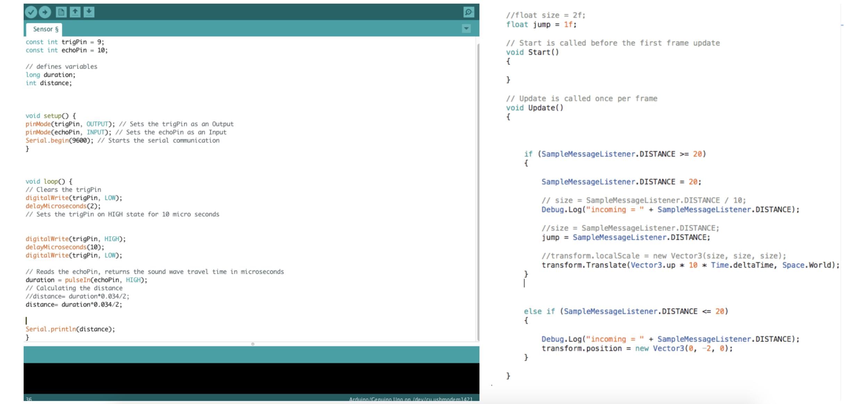Click the '//float size = 2f;' comment in C# code
This screenshot has height=404, width=868.
[x=546, y=15]
